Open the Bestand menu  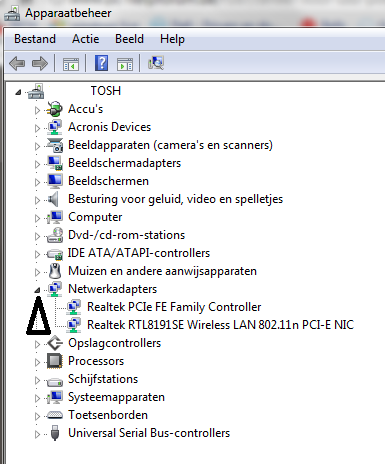[35, 39]
